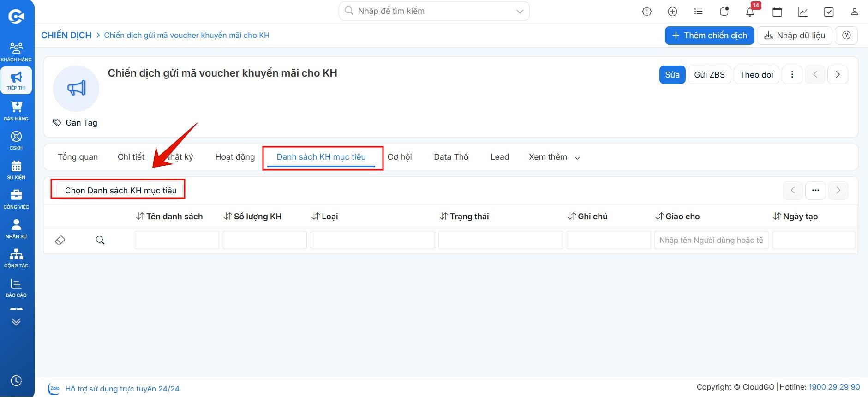
Task: Switch to Tổng quan tab
Action: pos(78,157)
